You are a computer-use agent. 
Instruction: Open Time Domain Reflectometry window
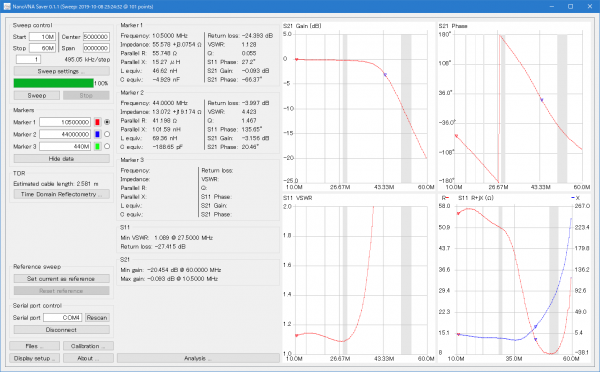click(62, 194)
